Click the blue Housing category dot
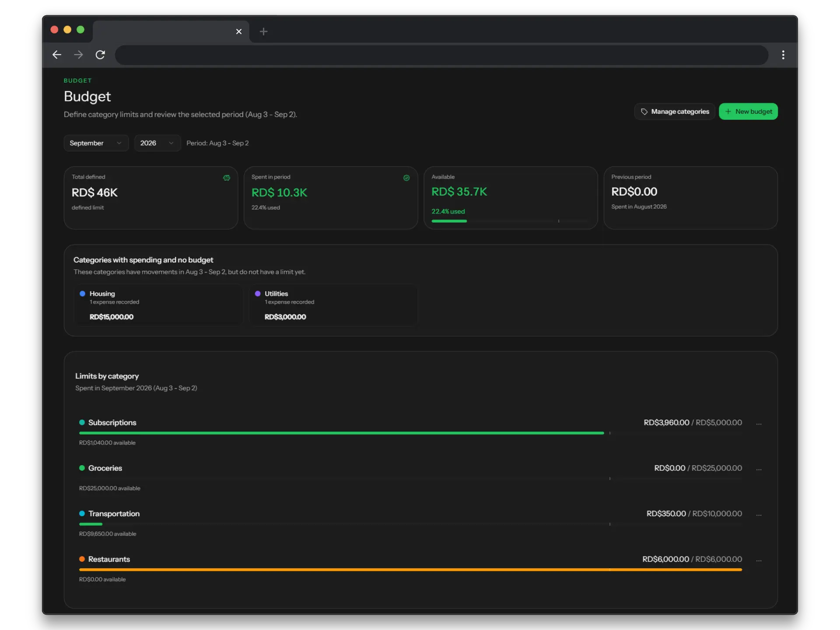This screenshot has height=630, width=840. coord(82,294)
